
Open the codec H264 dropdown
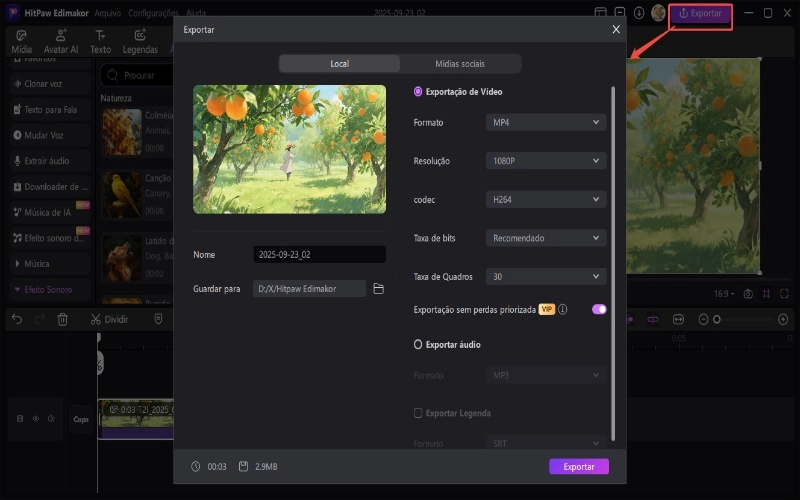click(546, 199)
